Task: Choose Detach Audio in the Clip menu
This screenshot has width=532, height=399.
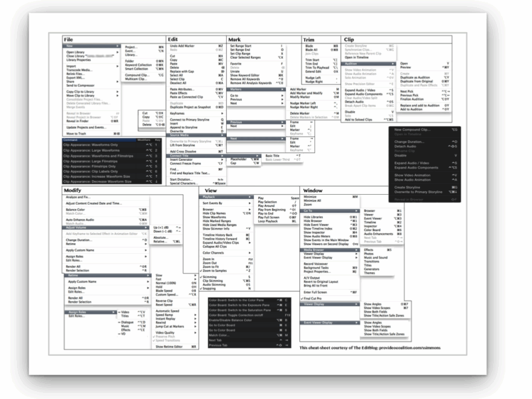Action: point(354,102)
